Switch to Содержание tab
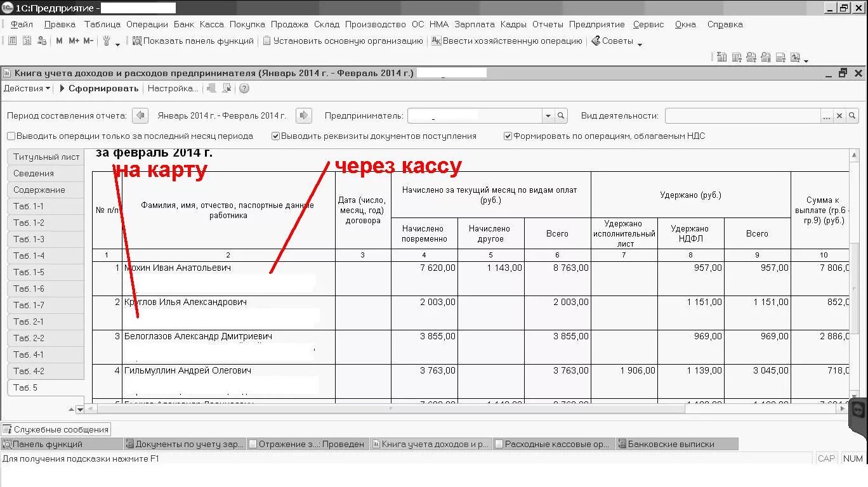 tap(46, 190)
